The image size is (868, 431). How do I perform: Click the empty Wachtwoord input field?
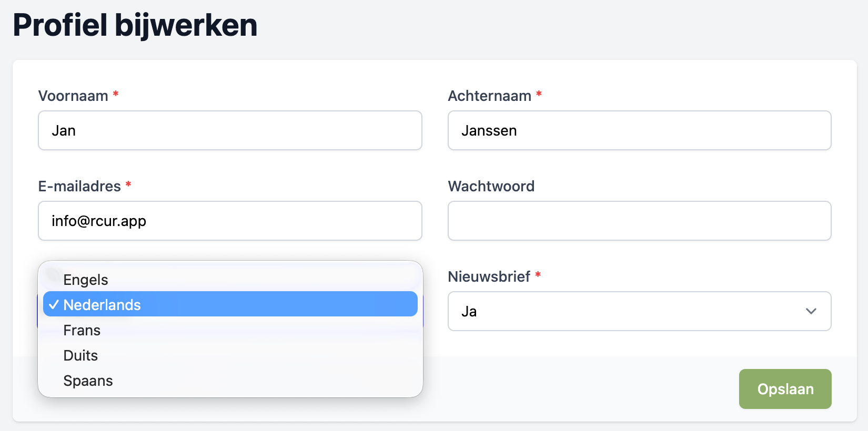tap(639, 221)
